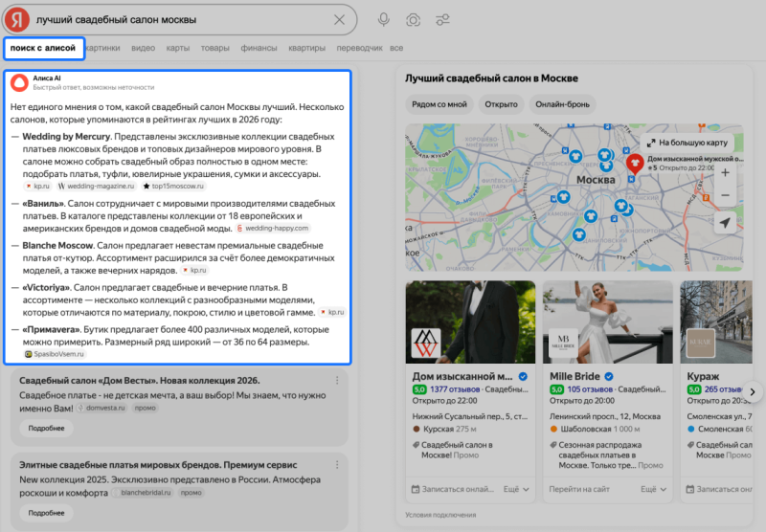Click the red map pin marker
This screenshot has height=532, width=766.
[x=634, y=161]
